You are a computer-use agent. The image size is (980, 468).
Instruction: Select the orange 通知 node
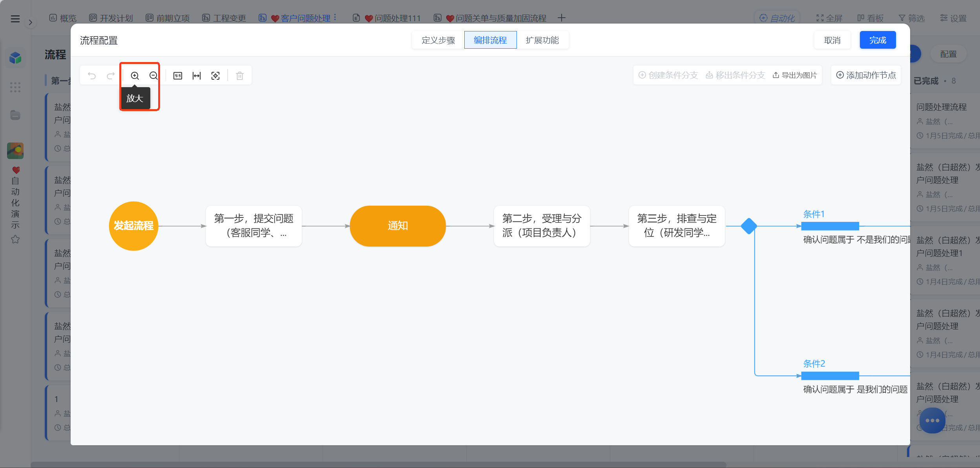pyautogui.click(x=398, y=226)
